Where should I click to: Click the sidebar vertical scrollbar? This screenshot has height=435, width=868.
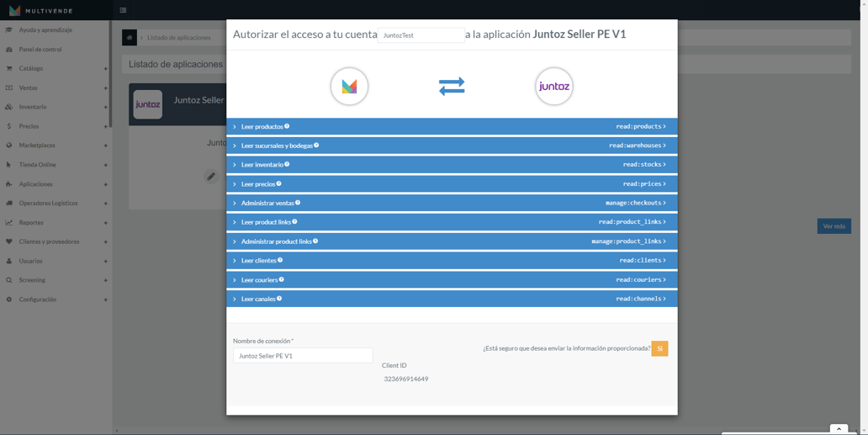[x=111, y=73]
